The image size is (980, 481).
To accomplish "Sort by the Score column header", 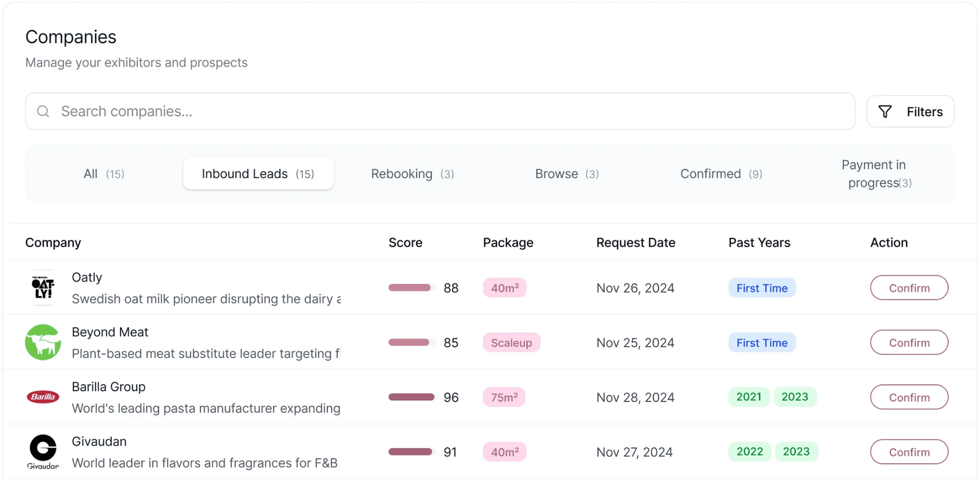I will pos(405,243).
